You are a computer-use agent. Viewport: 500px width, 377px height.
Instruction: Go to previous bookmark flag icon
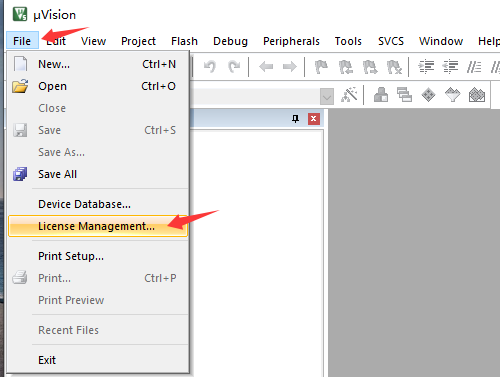(x=346, y=67)
